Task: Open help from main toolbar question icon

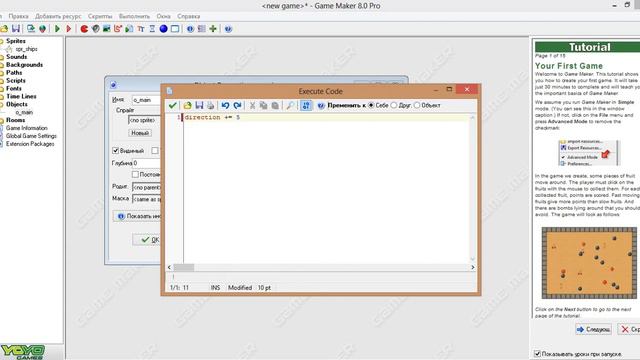Action: (228, 29)
